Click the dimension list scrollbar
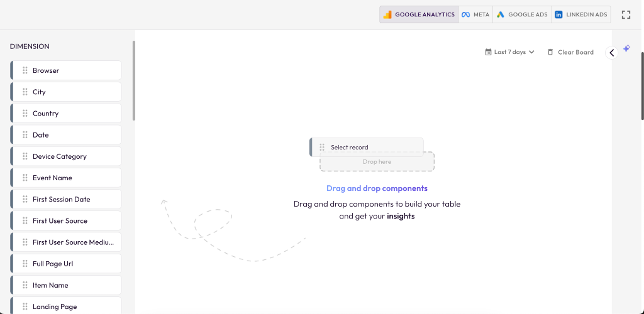 pyautogui.click(x=133, y=80)
